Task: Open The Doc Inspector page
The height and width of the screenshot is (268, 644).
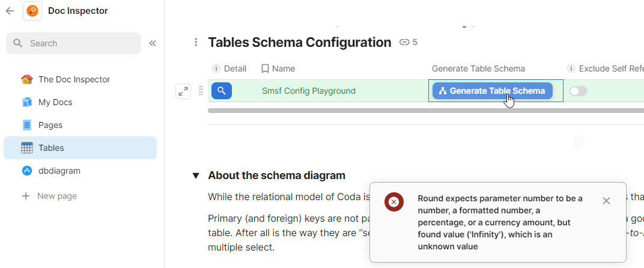Action: pyautogui.click(x=74, y=79)
